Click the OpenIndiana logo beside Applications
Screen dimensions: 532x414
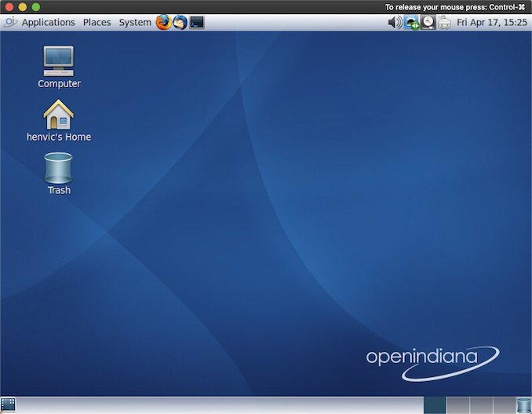(x=10, y=22)
